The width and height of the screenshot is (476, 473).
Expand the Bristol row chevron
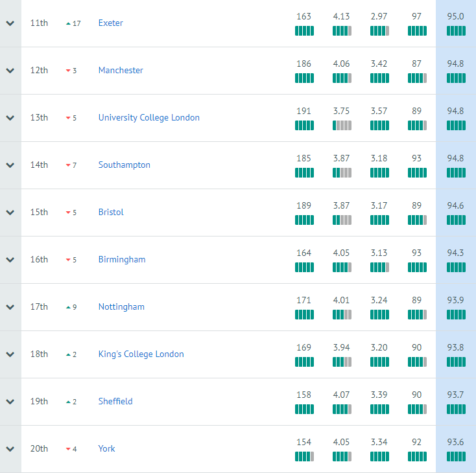point(10,213)
